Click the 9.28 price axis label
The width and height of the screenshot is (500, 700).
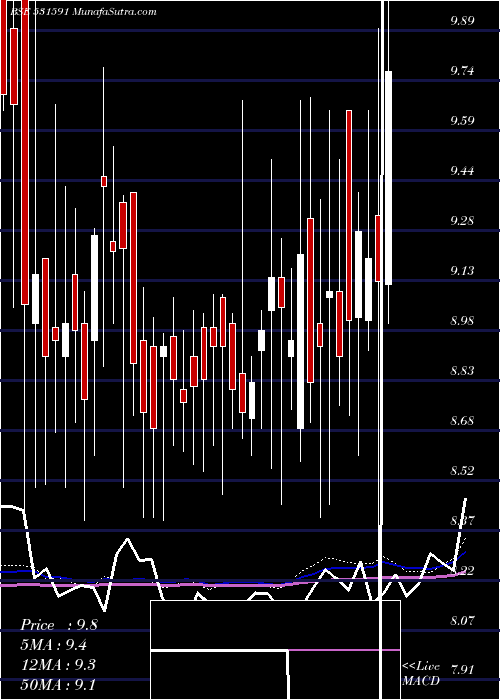tap(462, 221)
